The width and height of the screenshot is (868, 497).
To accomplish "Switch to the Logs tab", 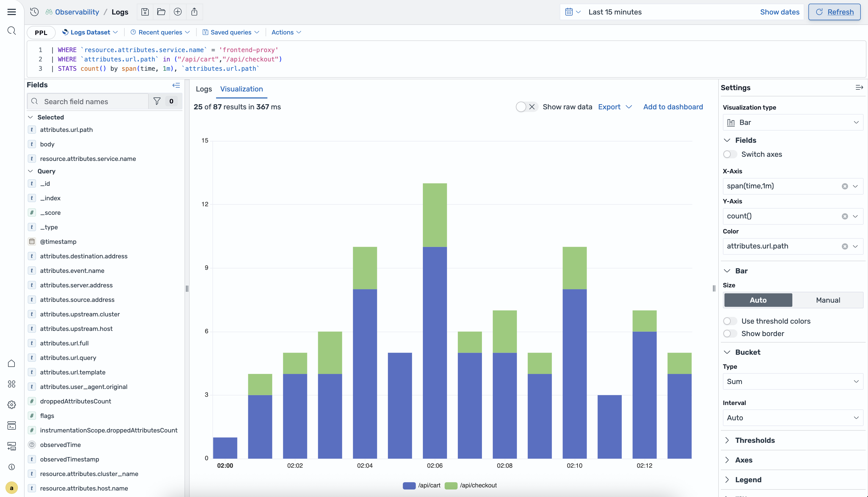I will click(203, 89).
